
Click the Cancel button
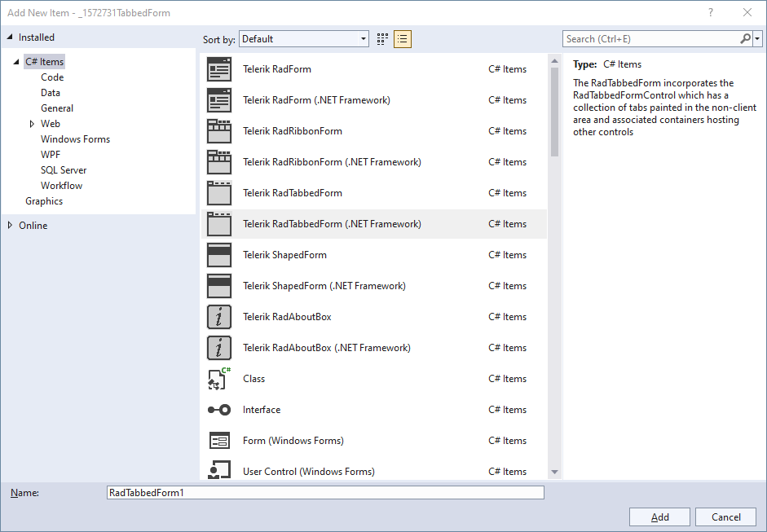click(x=726, y=517)
